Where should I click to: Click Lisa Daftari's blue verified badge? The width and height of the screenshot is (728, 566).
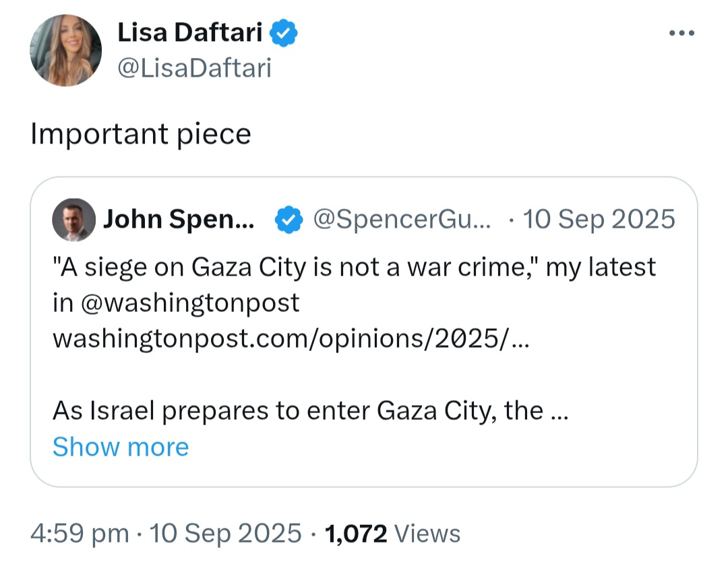tap(284, 33)
